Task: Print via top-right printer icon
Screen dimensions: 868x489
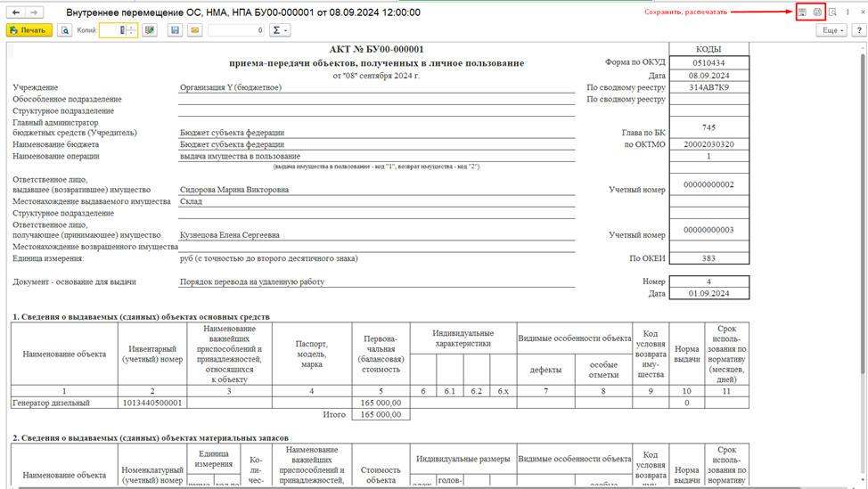Action: point(817,12)
